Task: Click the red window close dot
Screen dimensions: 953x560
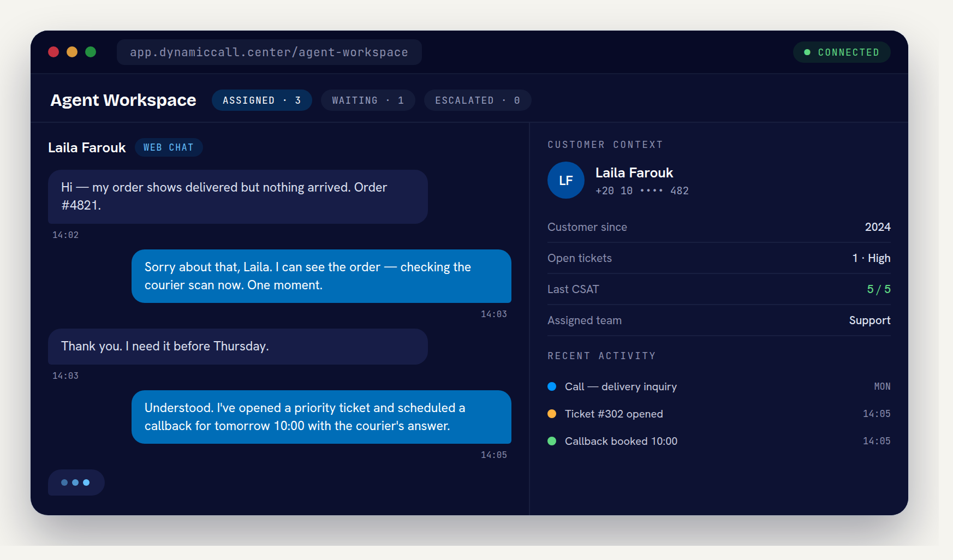Action: pos(53,52)
